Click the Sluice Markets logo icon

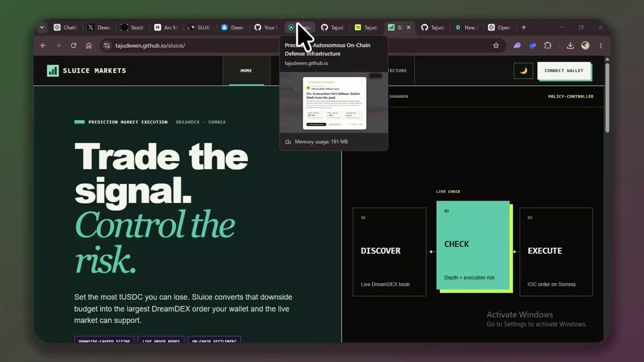[x=53, y=70]
